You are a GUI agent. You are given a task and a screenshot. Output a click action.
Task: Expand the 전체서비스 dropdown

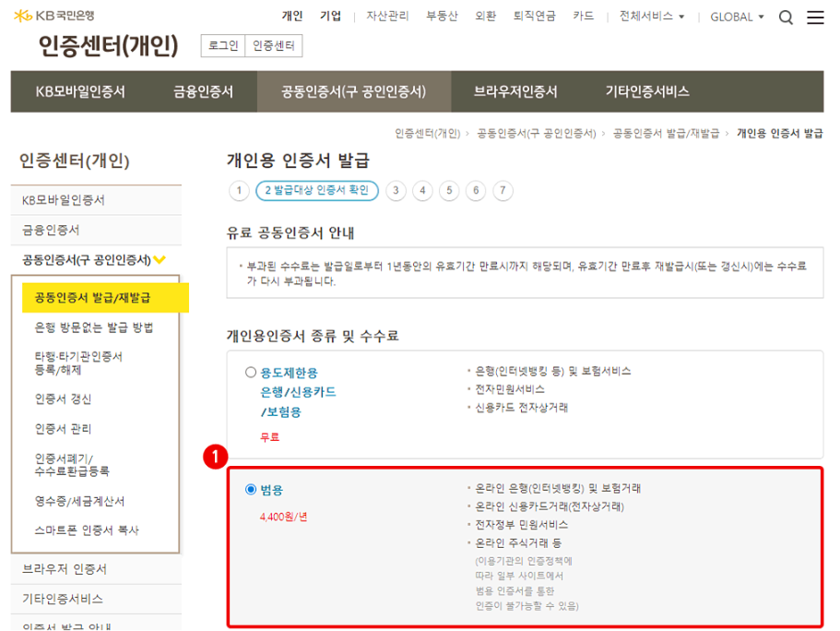pos(651,16)
